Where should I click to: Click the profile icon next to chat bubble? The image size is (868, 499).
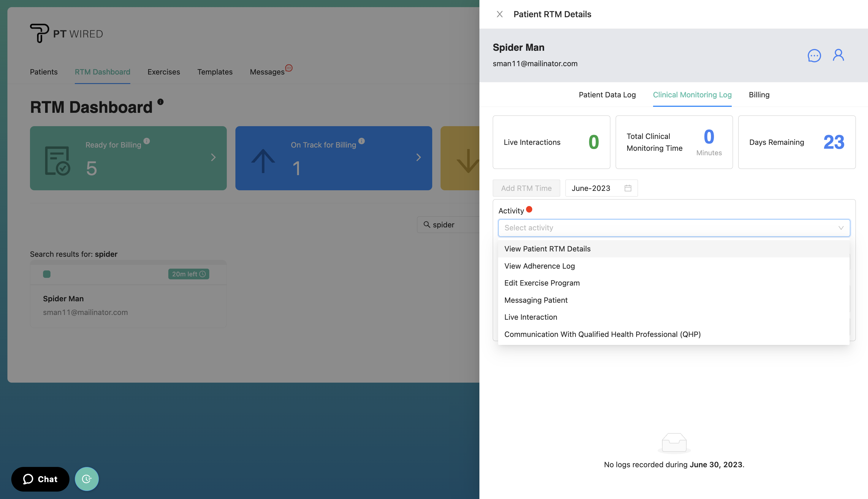[x=838, y=55]
